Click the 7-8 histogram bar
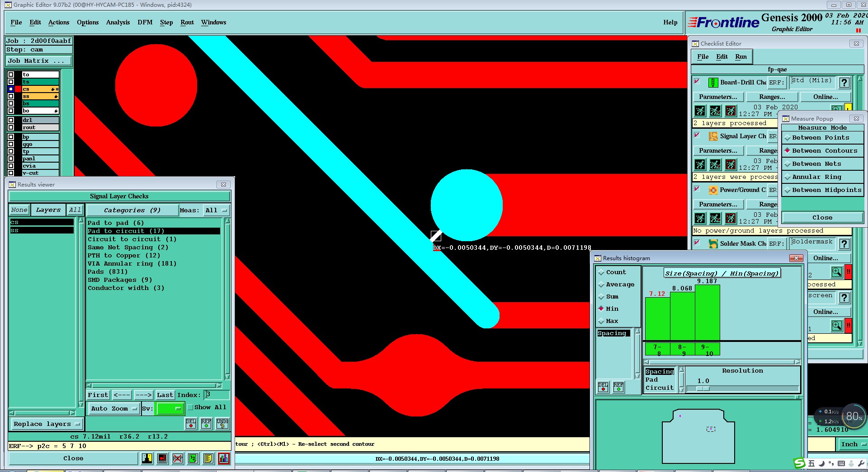 click(657, 318)
